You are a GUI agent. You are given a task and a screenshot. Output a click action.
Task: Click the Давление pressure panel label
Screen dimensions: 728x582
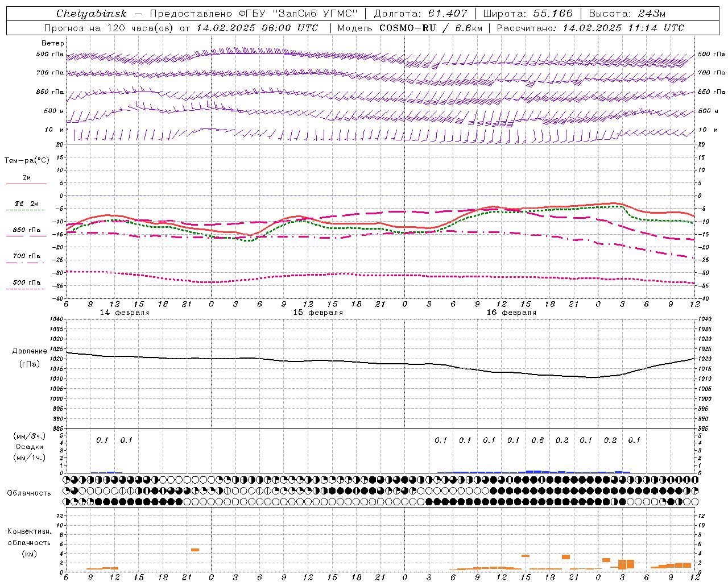(x=30, y=351)
